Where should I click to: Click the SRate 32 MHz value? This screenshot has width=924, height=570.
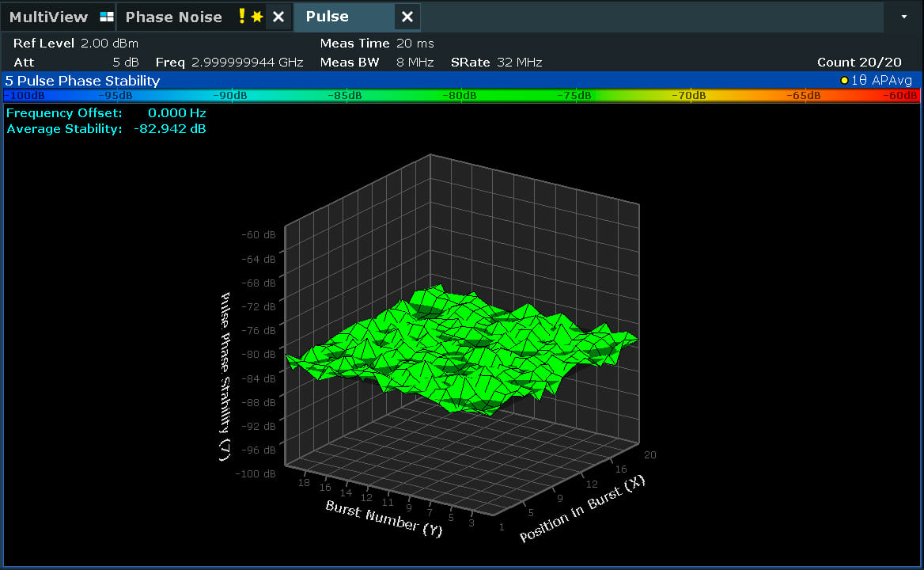[519, 63]
